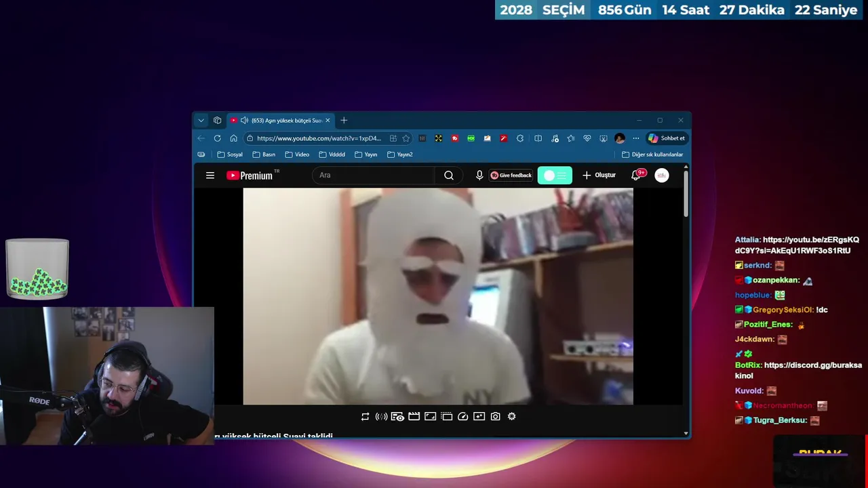
Task: Open the Video bookmarks folder
Action: point(297,155)
